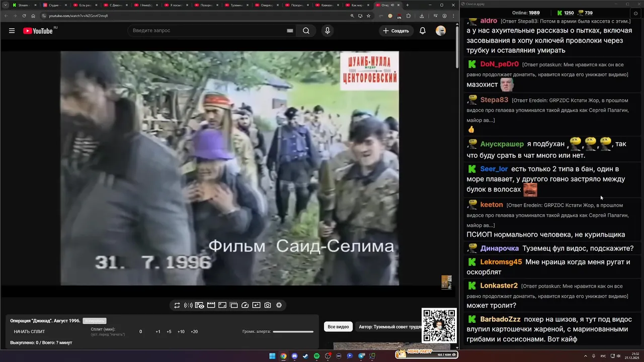Click the eye screen icon in extension toolbar
The width and height of the screenshot is (644, 362).
(199, 305)
